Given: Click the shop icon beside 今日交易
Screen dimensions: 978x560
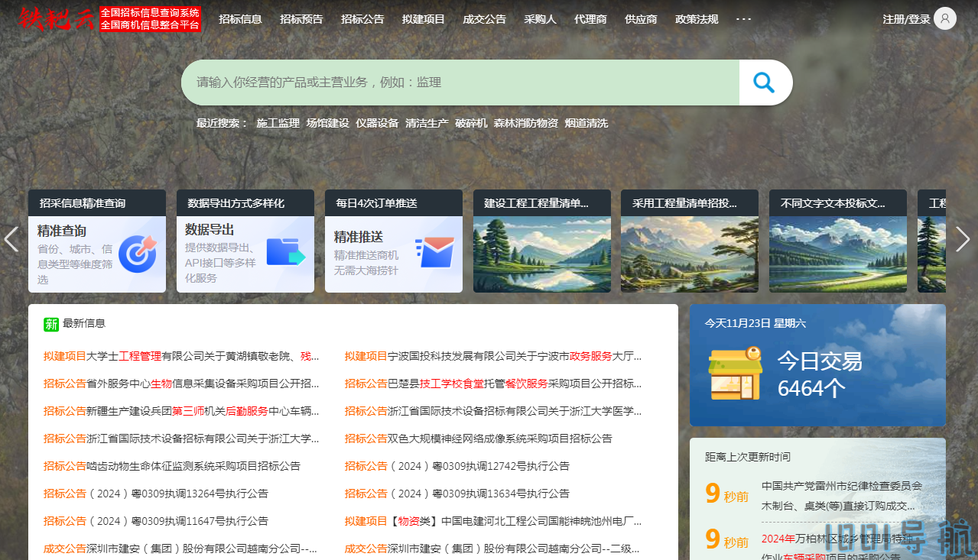Looking at the screenshot, I should tap(735, 374).
